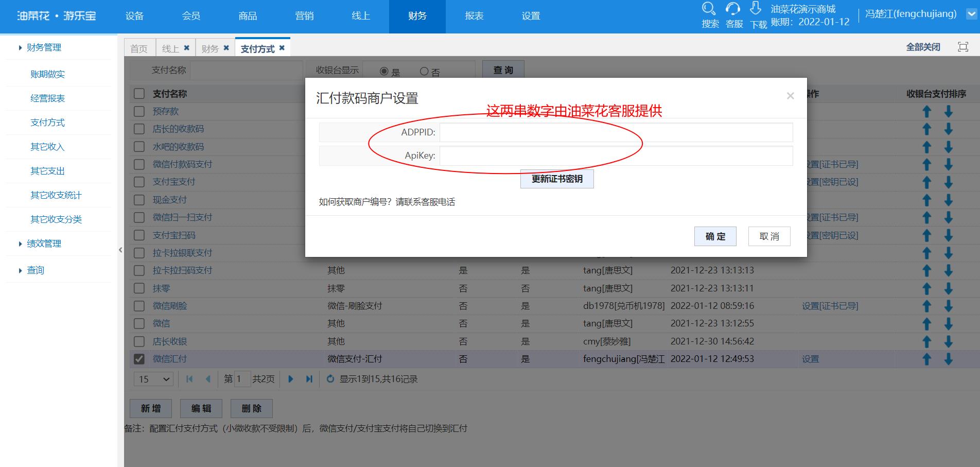Viewport: 980px width, 467px height.
Task: Click the 查询 search button
Action: [503, 70]
